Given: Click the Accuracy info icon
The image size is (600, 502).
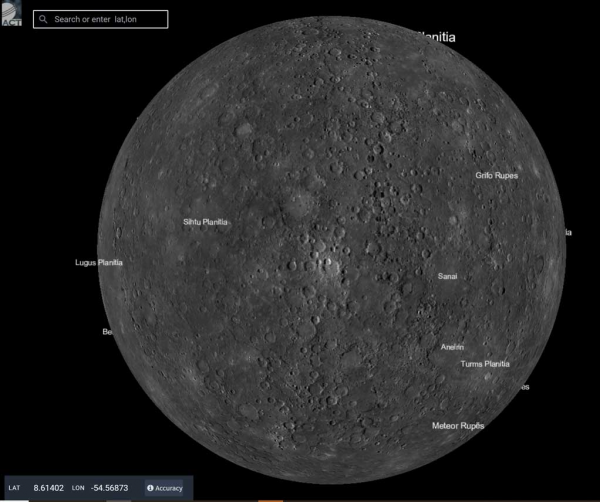Looking at the screenshot, I should tap(150, 488).
